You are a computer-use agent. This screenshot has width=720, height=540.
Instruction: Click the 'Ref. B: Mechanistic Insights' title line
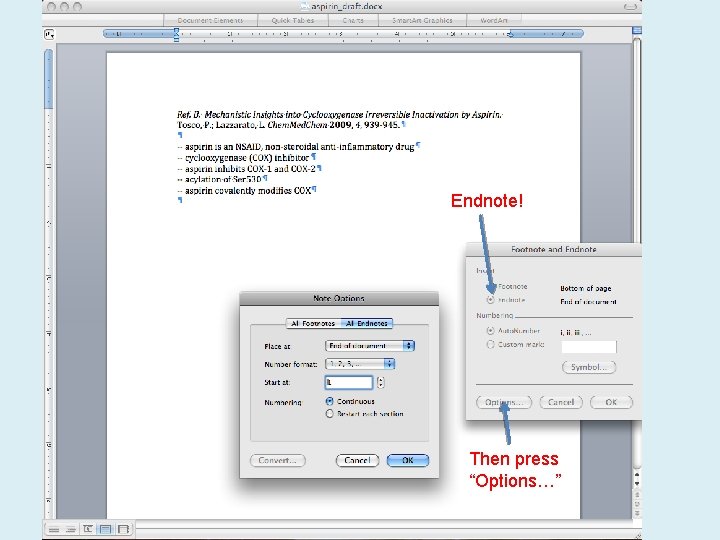pos(340,115)
